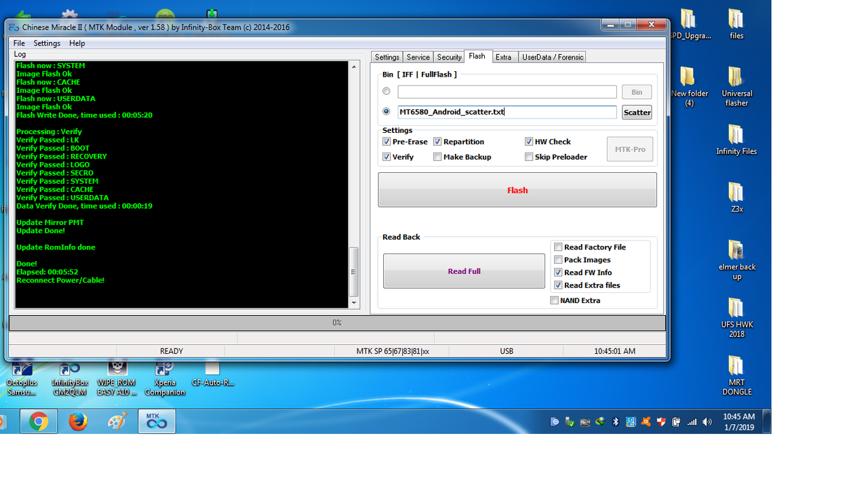Select the Bin file radio button
Viewport: 868px width, 488px height.
point(387,91)
